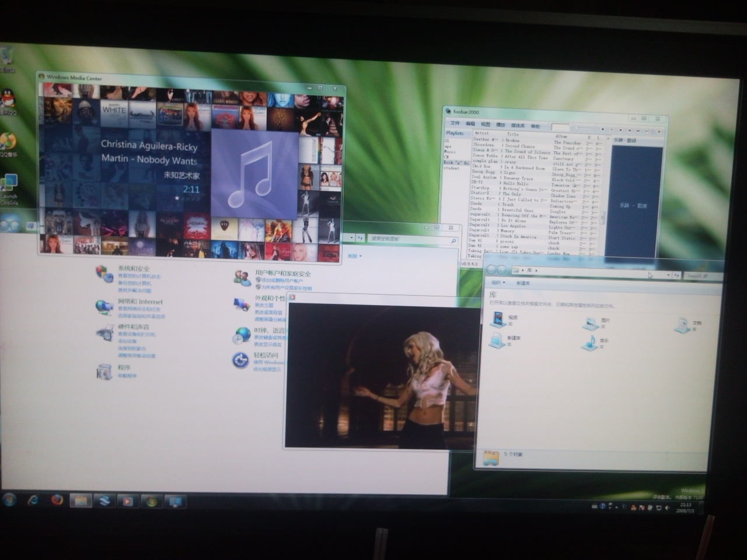Select the 'Music' playlist in foobar2000

point(450,152)
